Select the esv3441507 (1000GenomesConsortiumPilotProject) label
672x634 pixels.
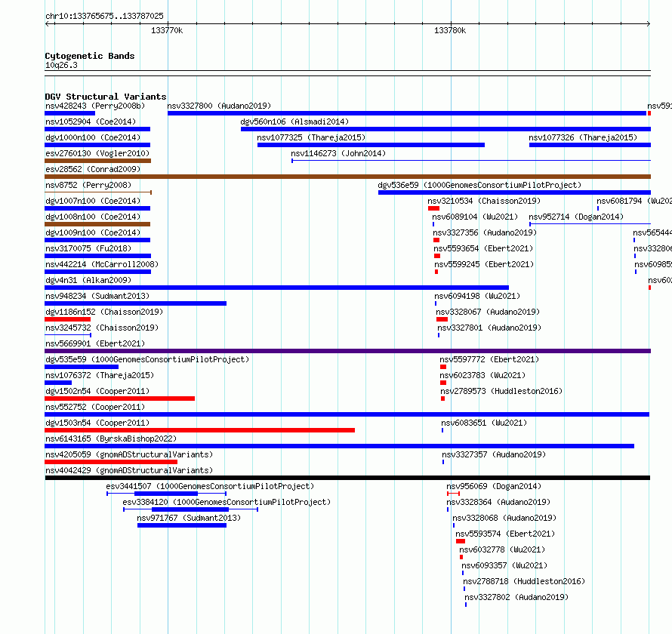coord(210,486)
